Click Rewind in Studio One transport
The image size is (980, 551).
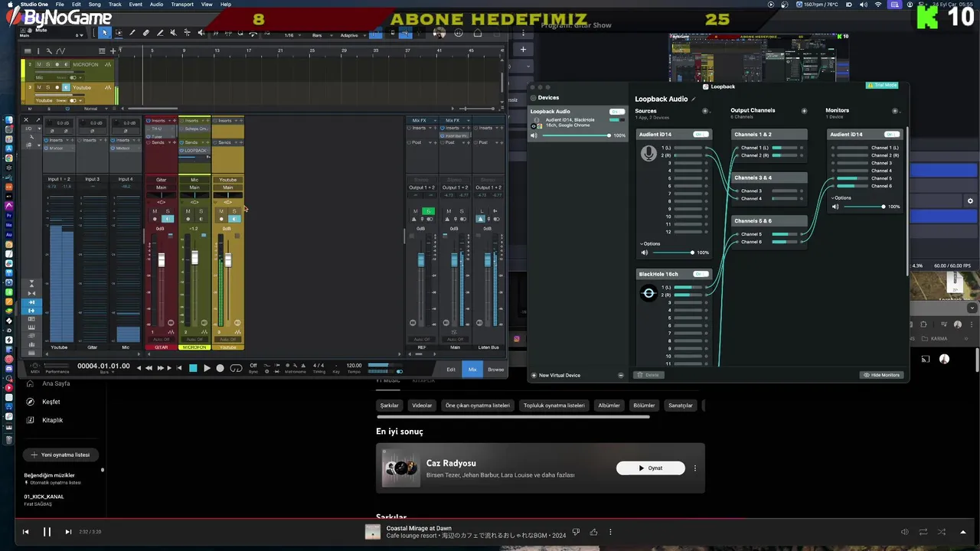pyautogui.click(x=149, y=368)
